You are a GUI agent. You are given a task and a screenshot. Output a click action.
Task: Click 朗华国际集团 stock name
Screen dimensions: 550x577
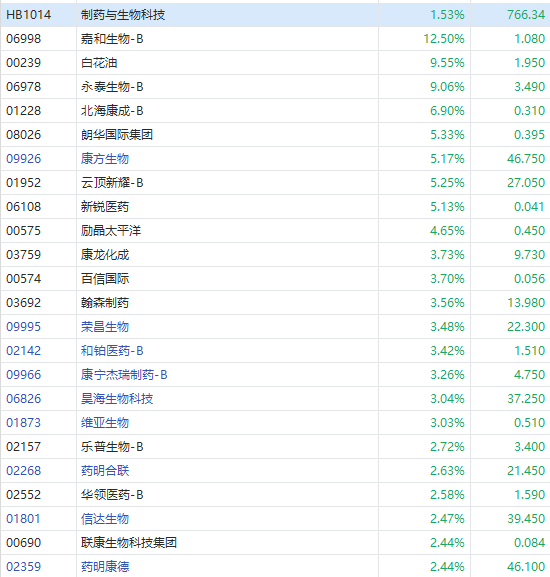click(117, 135)
